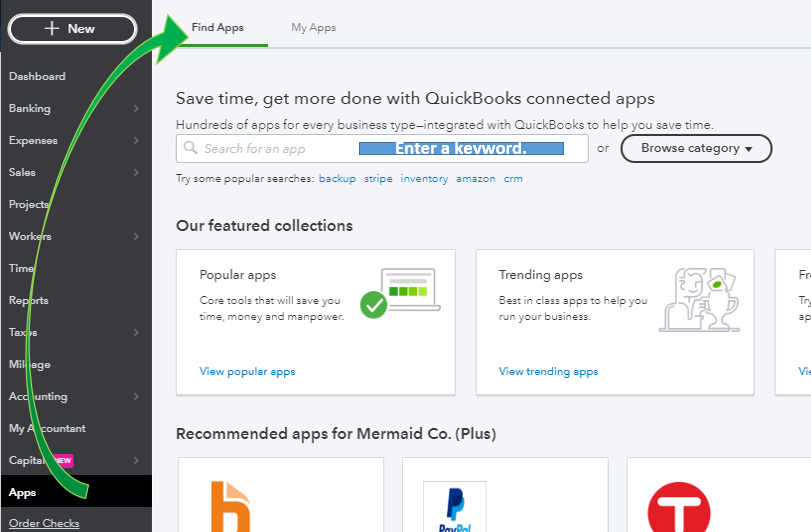The width and height of the screenshot is (811, 532).
Task: Expand the Sales submenu
Action: [135, 172]
